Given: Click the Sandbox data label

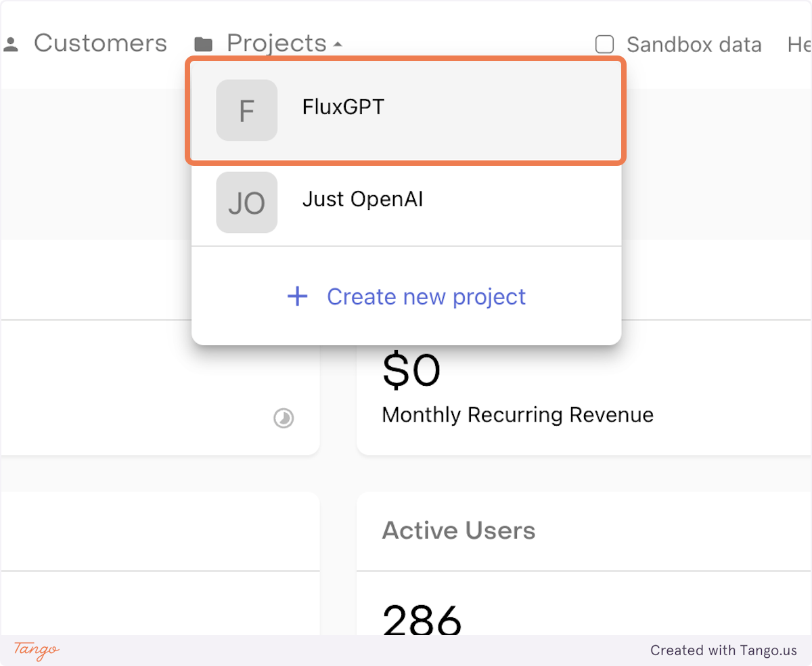Looking at the screenshot, I should point(694,45).
